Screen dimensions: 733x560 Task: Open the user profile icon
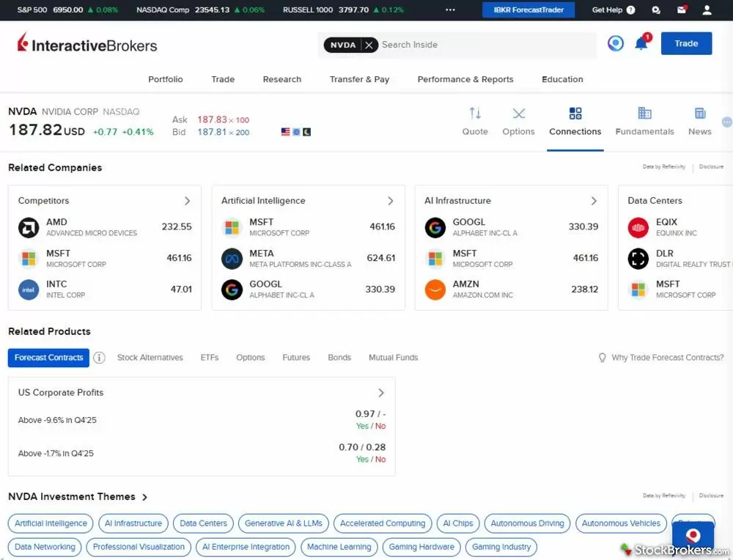706,10
